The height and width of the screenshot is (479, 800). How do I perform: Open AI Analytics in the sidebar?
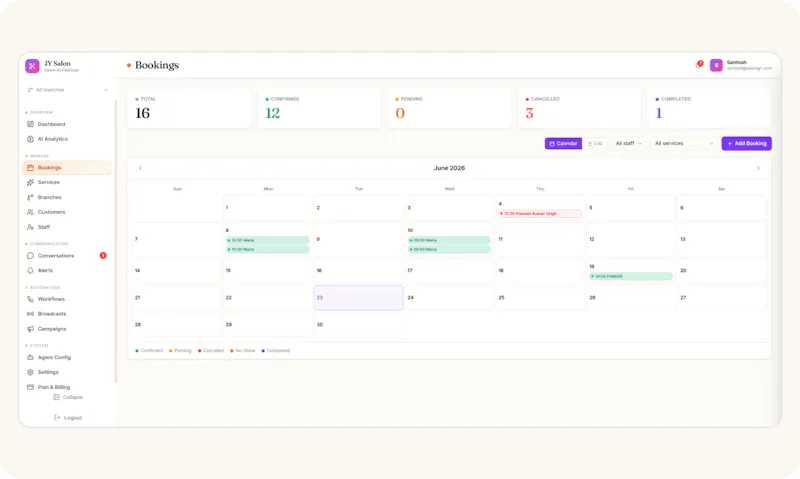(67, 139)
